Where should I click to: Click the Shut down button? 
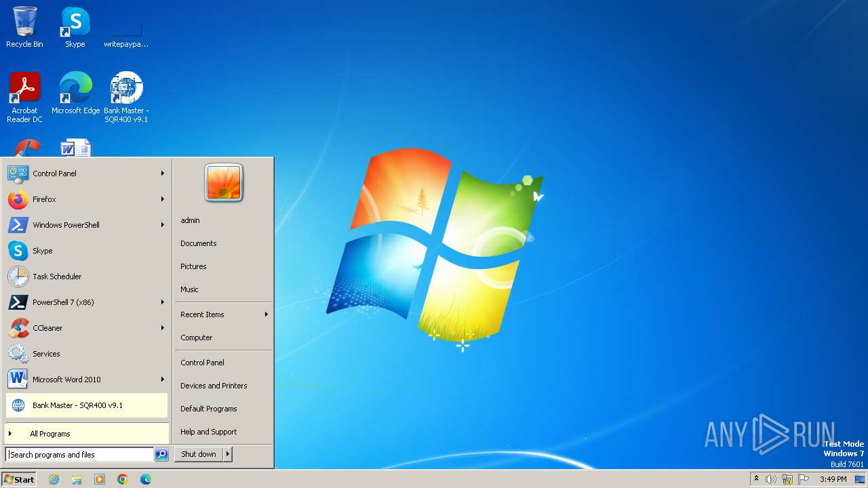coord(199,454)
